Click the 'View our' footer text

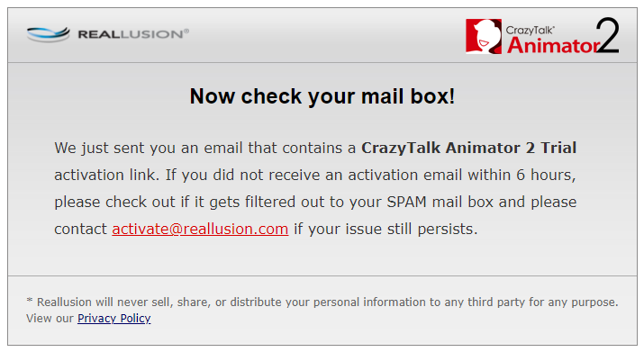(50, 319)
